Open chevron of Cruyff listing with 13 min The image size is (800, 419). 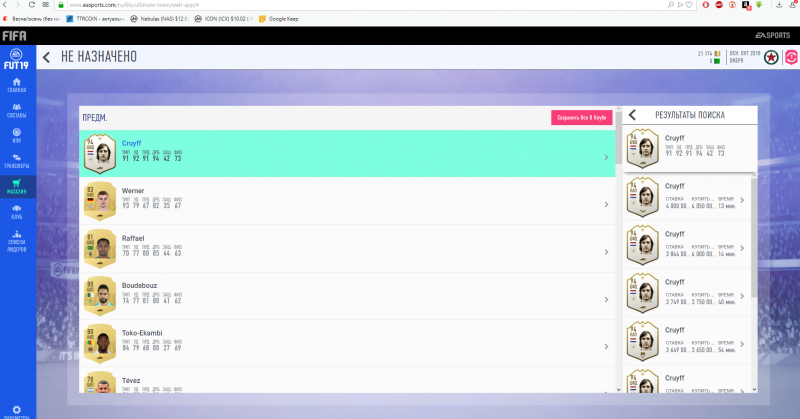(742, 201)
